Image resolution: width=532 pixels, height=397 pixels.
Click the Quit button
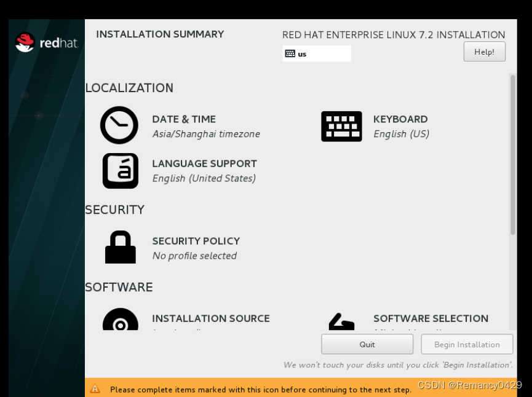(x=367, y=344)
